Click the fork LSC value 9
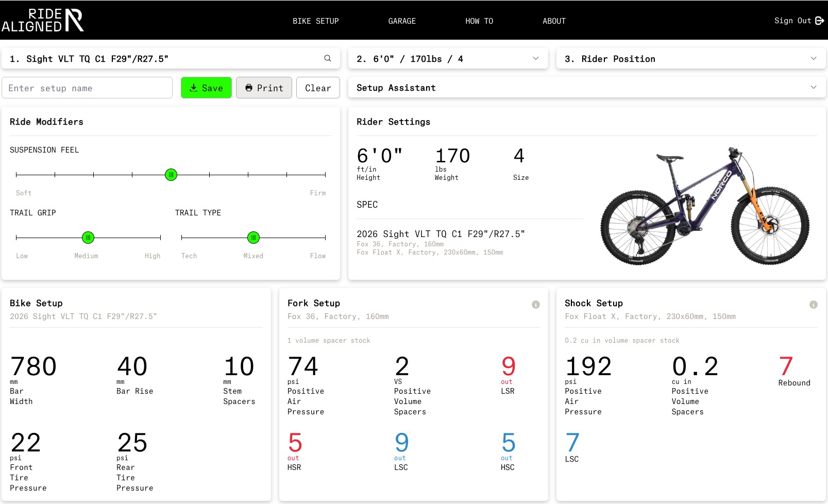This screenshot has width=828, height=504. pos(402,443)
